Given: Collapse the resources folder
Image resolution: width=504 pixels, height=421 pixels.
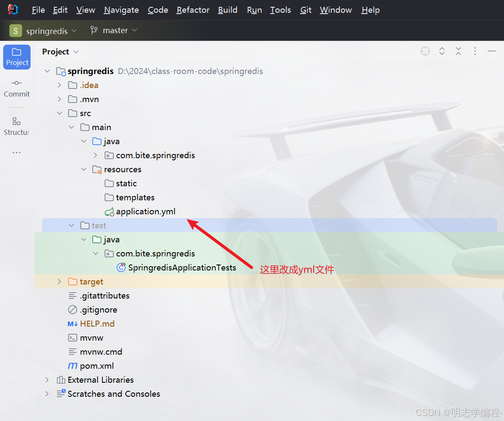Looking at the screenshot, I should pyautogui.click(x=84, y=169).
